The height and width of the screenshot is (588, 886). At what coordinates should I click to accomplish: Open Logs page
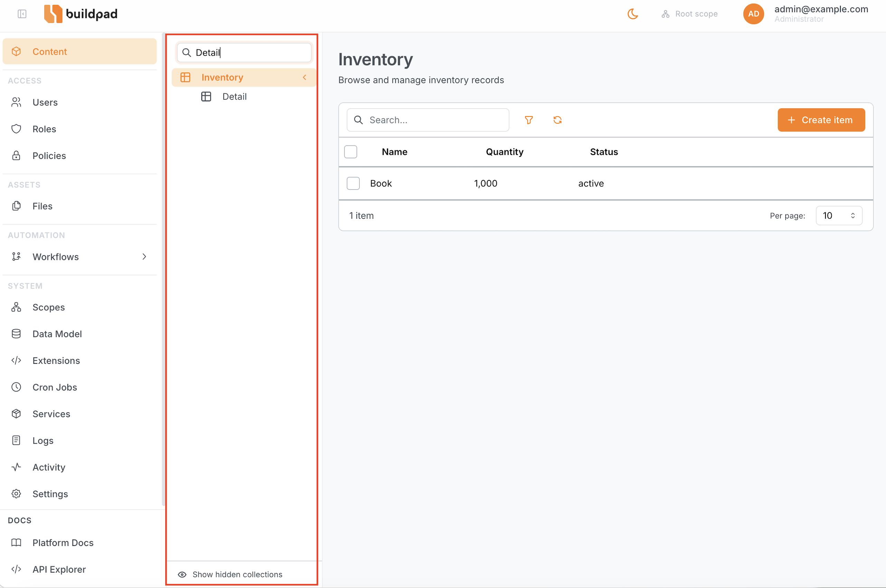(x=79, y=440)
